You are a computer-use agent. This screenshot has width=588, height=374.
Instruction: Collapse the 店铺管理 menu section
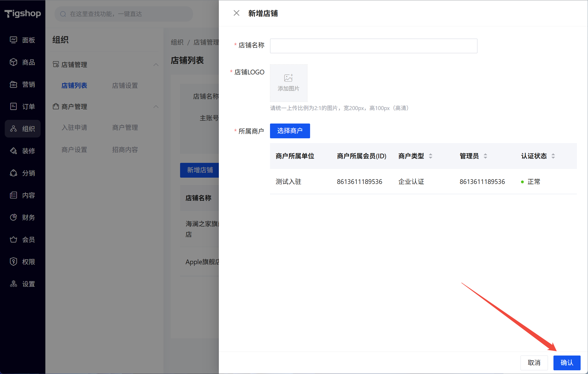156,65
